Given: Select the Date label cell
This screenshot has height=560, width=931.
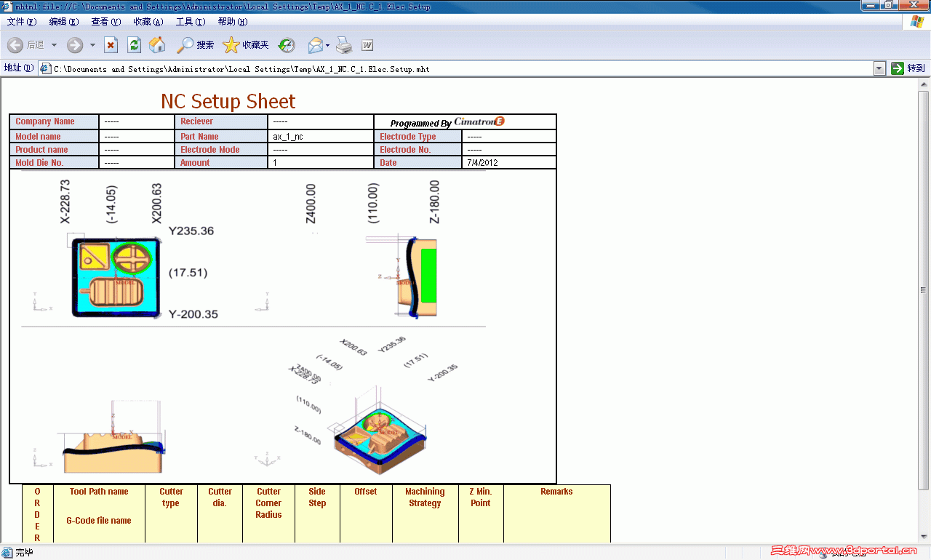Looking at the screenshot, I should point(417,163).
